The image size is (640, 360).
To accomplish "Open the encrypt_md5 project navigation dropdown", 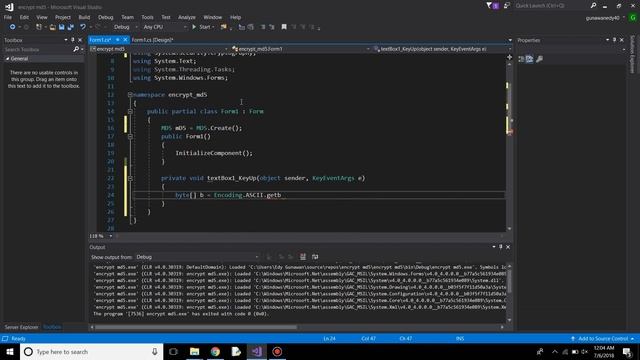I will click(159, 49).
